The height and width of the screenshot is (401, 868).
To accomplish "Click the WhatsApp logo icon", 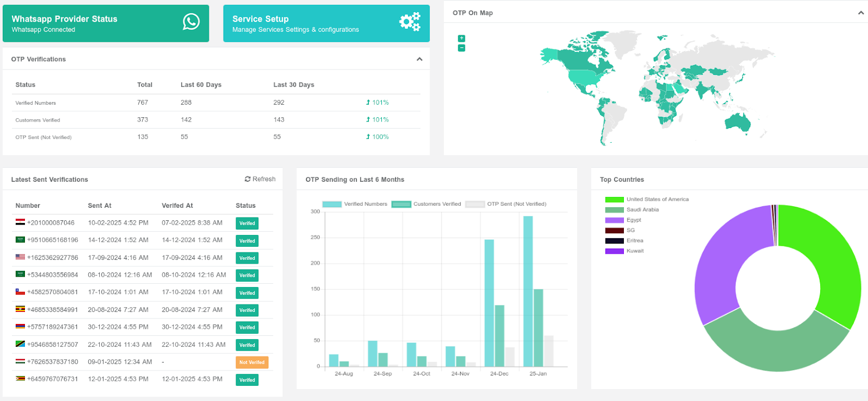I will pos(191,22).
